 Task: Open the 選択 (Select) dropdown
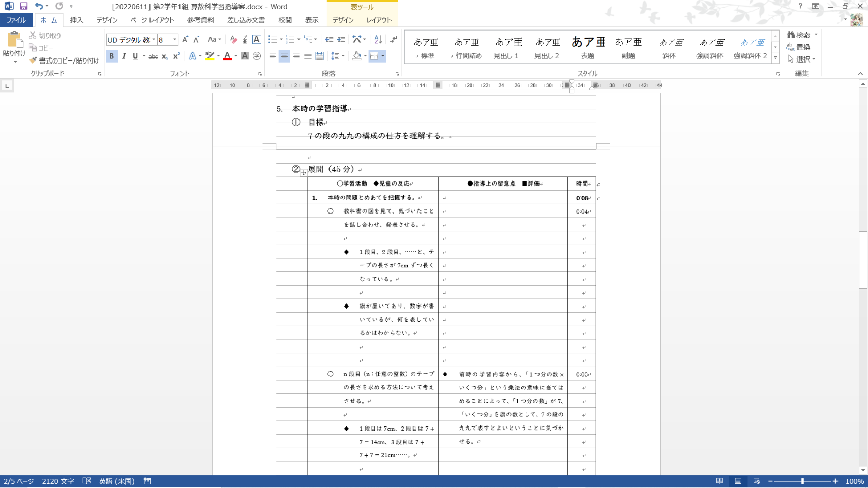[801, 59]
